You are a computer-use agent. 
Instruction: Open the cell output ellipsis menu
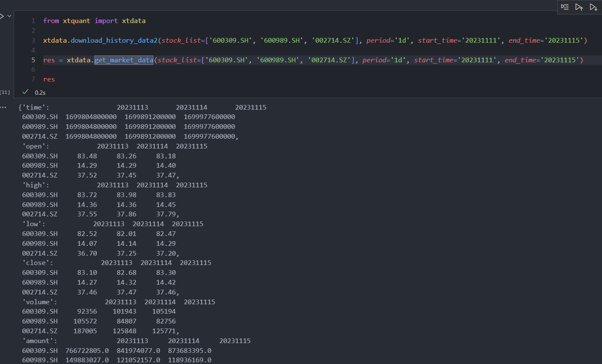(x=3, y=108)
